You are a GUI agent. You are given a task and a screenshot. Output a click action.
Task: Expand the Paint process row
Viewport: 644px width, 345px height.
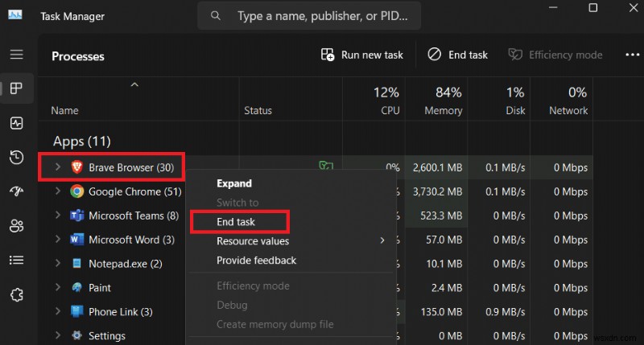pos(57,287)
